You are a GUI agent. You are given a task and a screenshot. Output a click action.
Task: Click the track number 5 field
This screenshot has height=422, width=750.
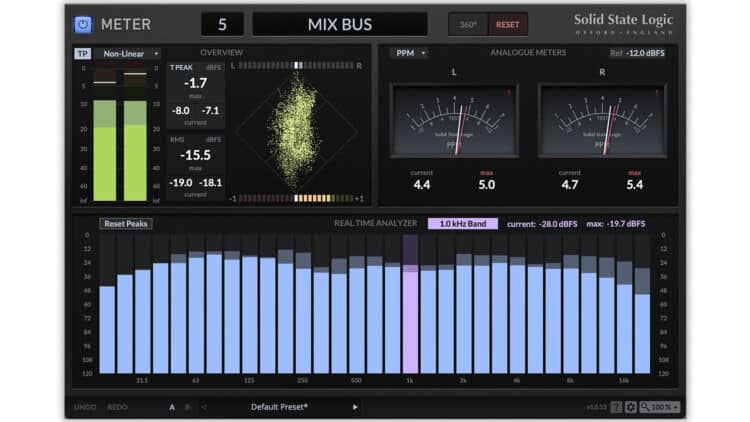coord(222,24)
